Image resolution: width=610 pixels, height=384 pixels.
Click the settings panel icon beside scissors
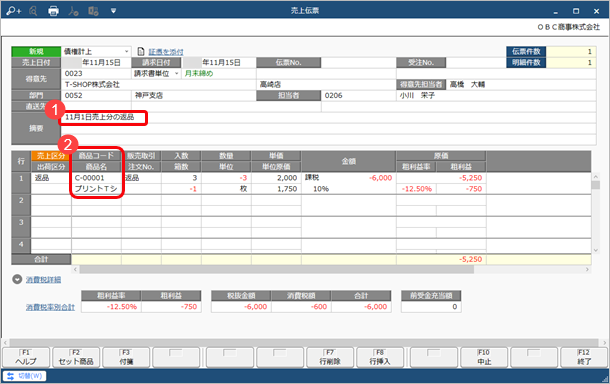pyautogui.click(x=93, y=11)
